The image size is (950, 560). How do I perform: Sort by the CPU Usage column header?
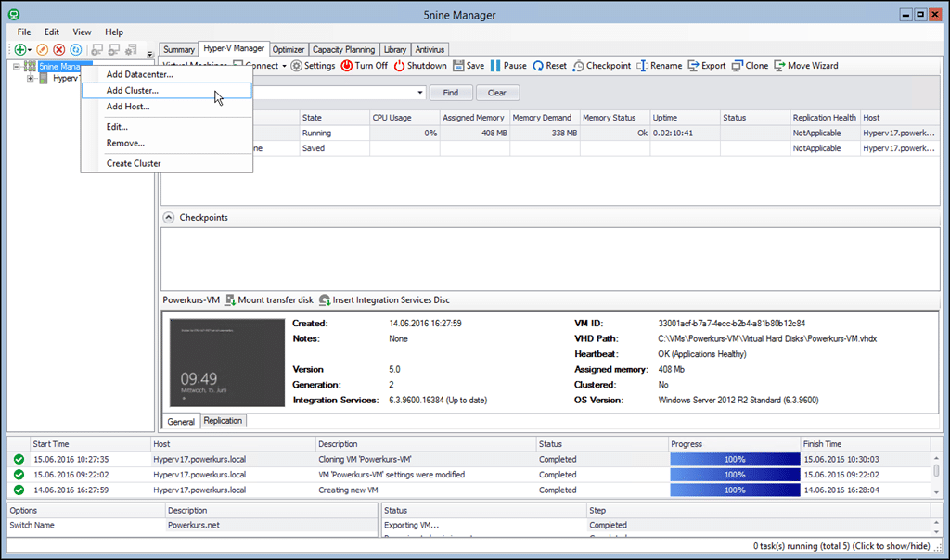pos(404,118)
